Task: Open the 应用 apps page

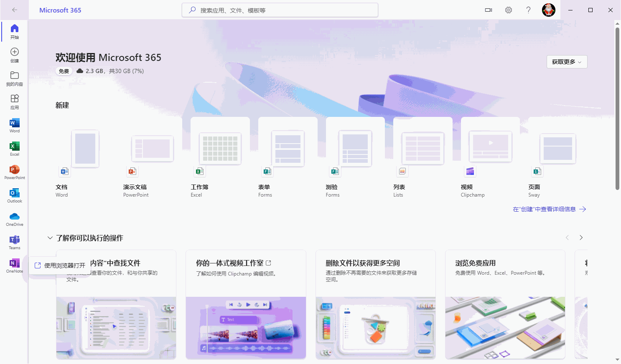Action: pos(15,102)
